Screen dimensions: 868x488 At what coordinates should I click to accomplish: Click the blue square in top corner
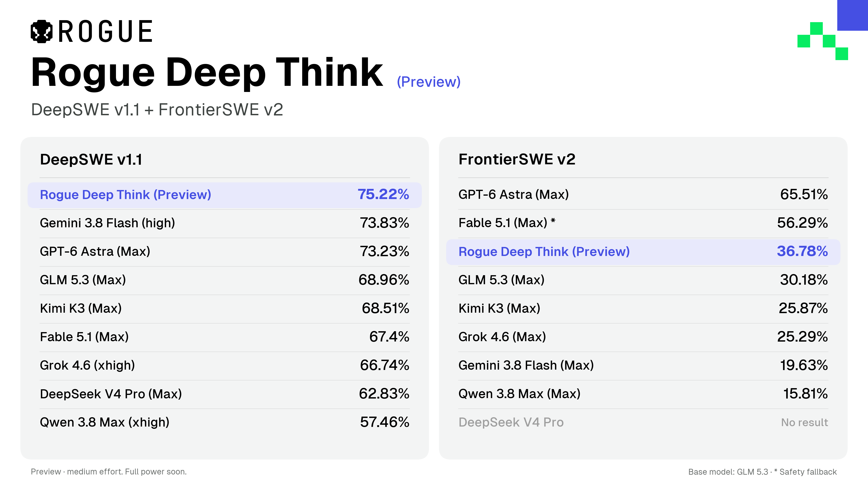pyautogui.click(x=852, y=15)
